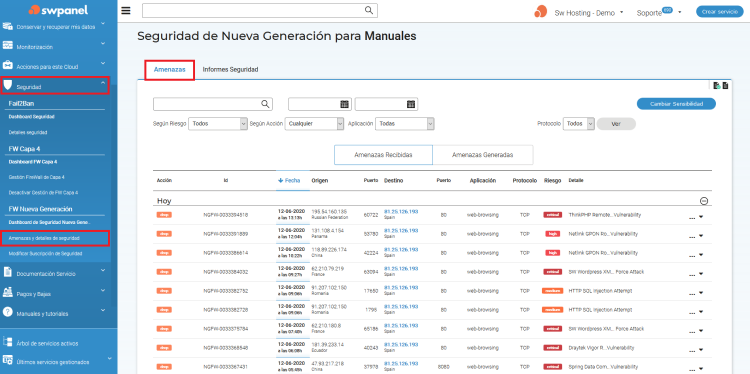
Task: Switch to the Informes Seguridad tab
Action: click(x=230, y=70)
